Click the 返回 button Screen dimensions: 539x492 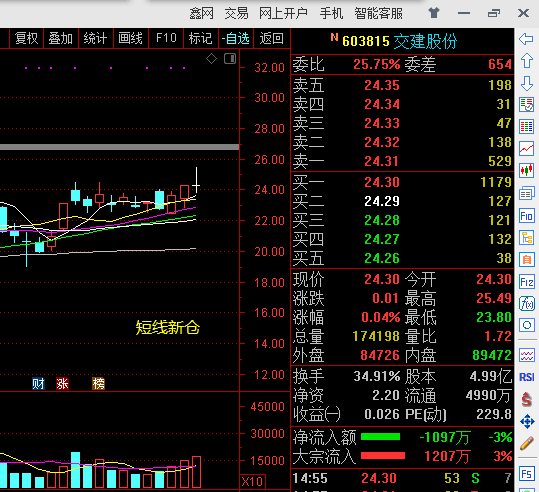[x=272, y=38]
